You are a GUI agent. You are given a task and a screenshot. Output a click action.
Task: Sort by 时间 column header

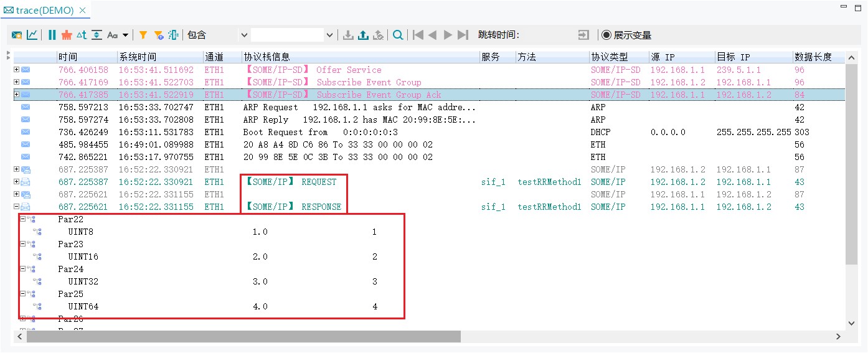click(x=86, y=57)
